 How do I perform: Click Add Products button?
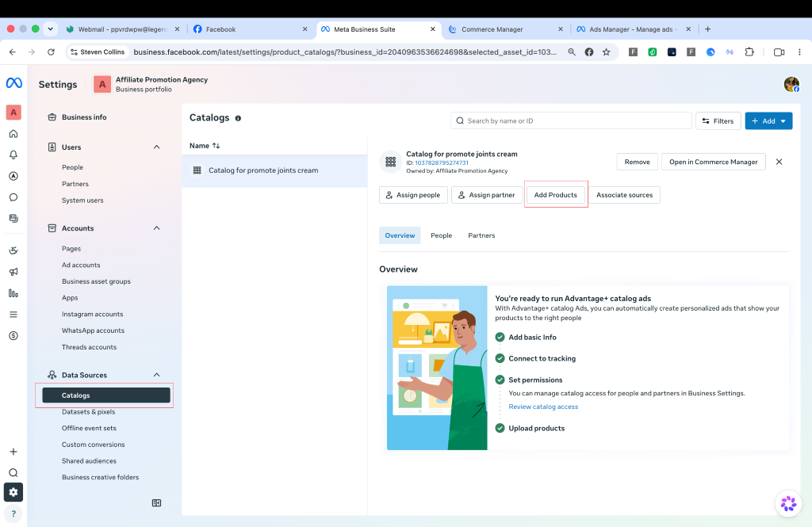coord(555,195)
